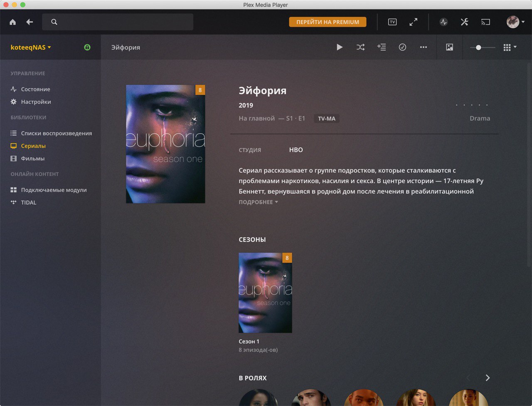Shuffle episodes with the shuffle icon

[x=360, y=47]
